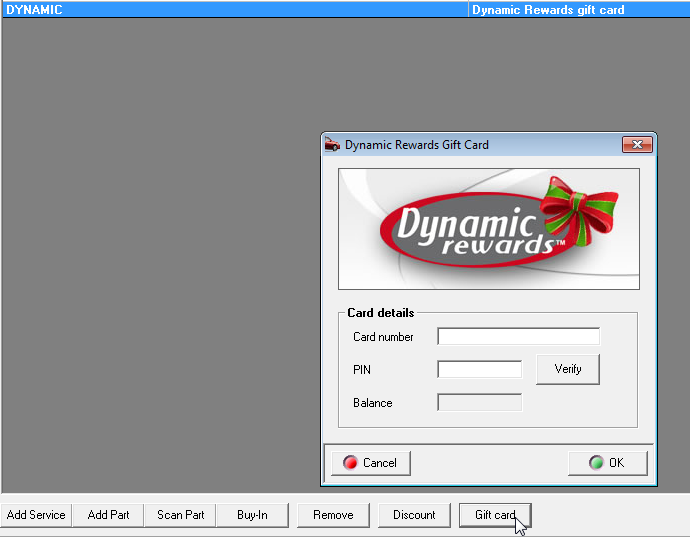Screen dimensions: 690x537
Task: Click the Buy-In button
Action: 252,515
